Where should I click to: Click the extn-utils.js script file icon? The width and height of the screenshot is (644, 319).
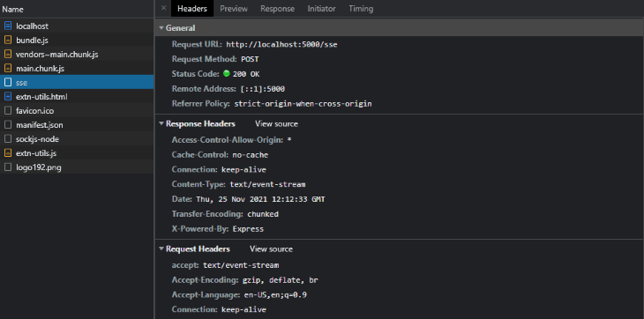(8, 153)
